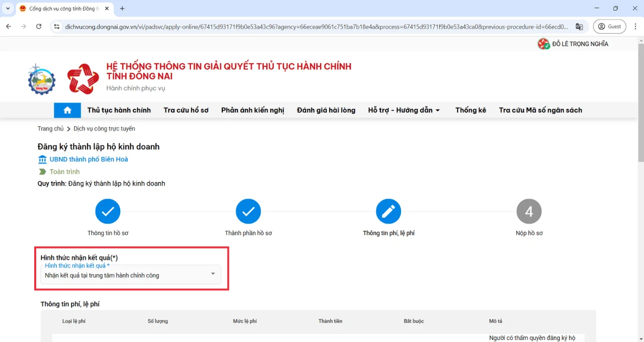Open the browser tab search dropdown arrow

[8, 9]
